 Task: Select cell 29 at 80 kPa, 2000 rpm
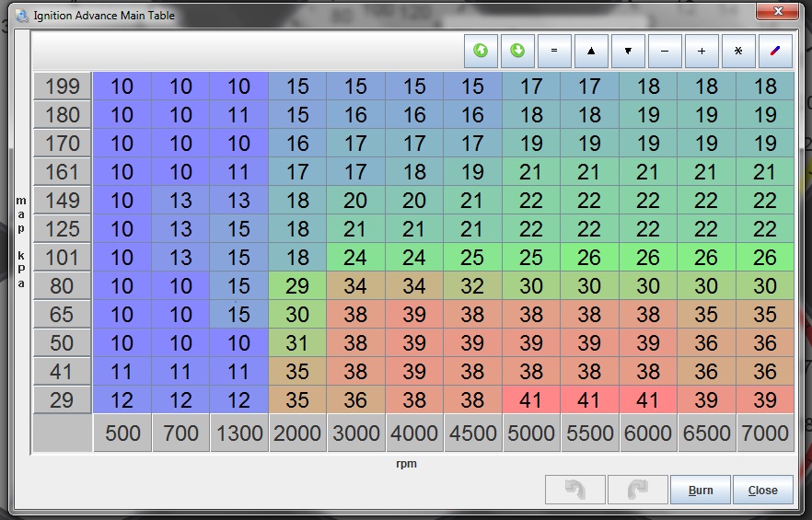(297, 285)
